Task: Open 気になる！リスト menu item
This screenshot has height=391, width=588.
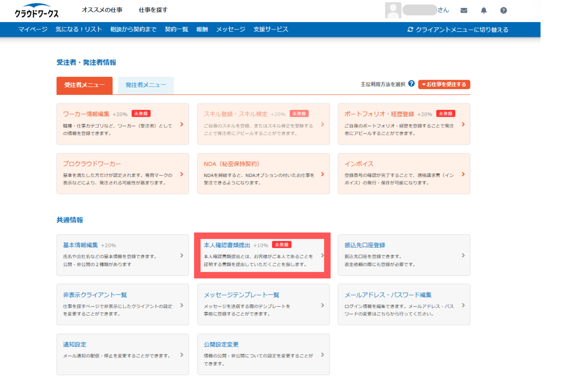Action: [x=79, y=29]
